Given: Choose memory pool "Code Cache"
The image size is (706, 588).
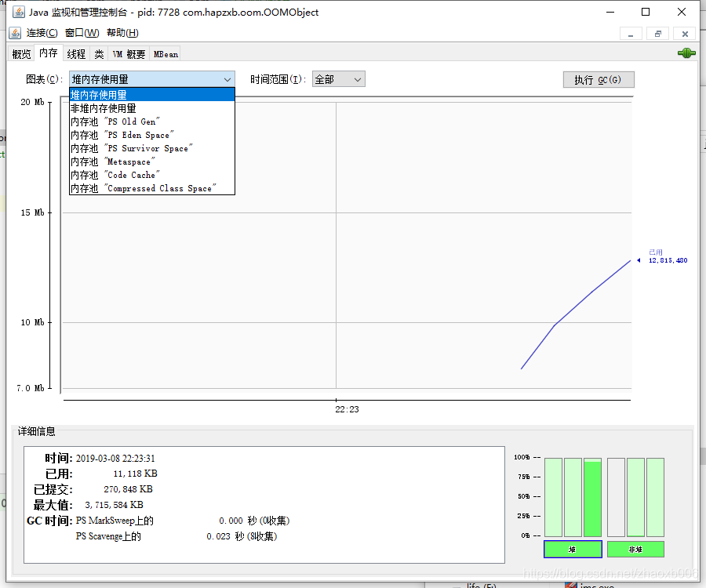Looking at the screenshot, I should click(x=152, y=175).
